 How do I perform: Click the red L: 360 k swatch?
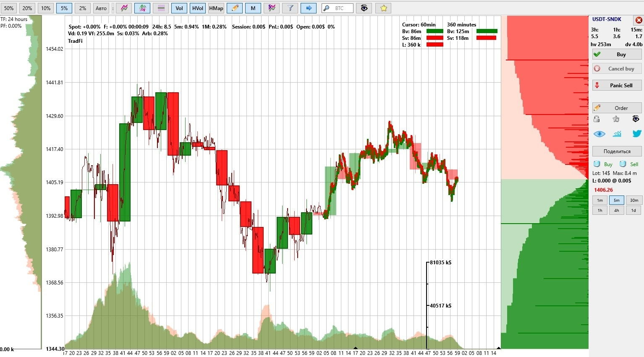coord(435,44)
